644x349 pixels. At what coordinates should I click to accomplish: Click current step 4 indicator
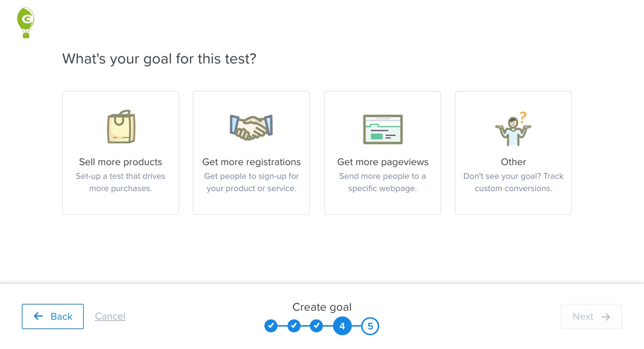[342, 326]
